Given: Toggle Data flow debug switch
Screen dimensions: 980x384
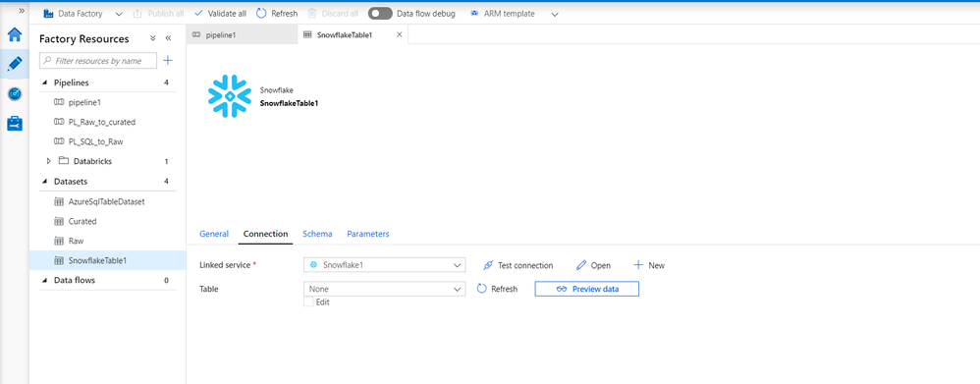Looking at the screenshot, I should 380,13.
